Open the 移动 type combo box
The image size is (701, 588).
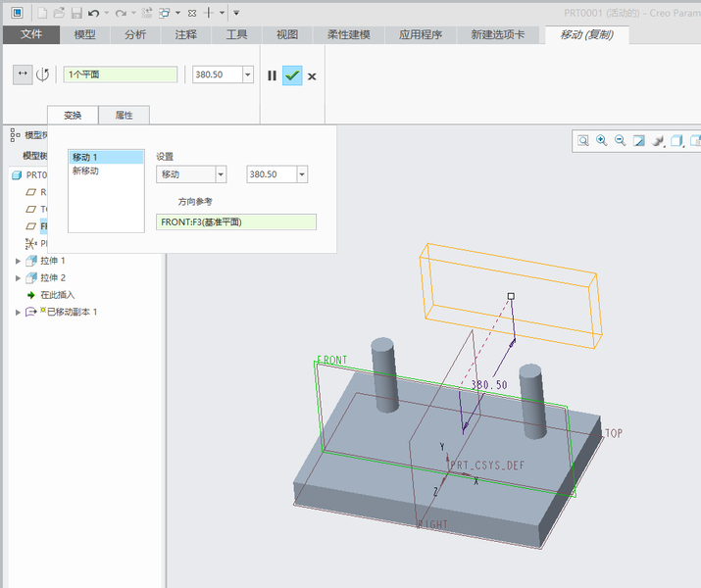(191, 174)
